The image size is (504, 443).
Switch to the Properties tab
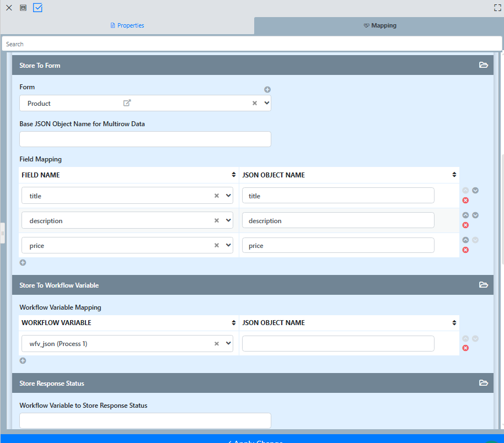click(127, 25)
